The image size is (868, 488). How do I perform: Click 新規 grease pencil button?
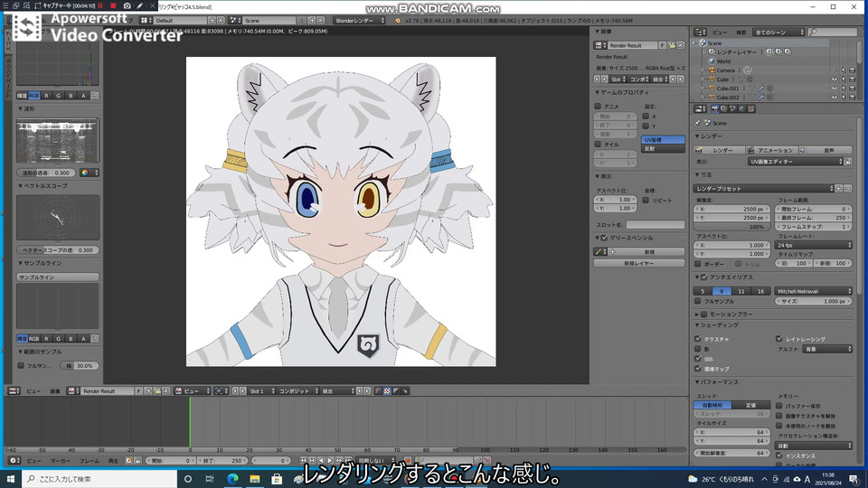coord(649,252)
